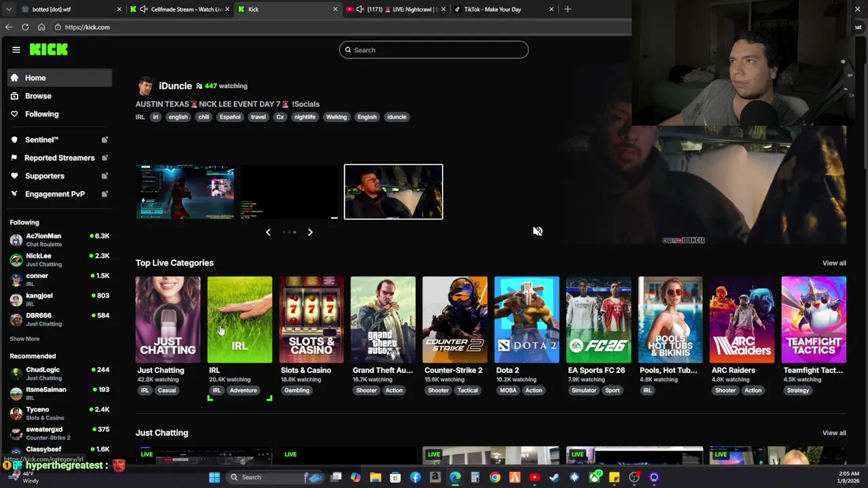Show the next featured stream

pos(310,232)
